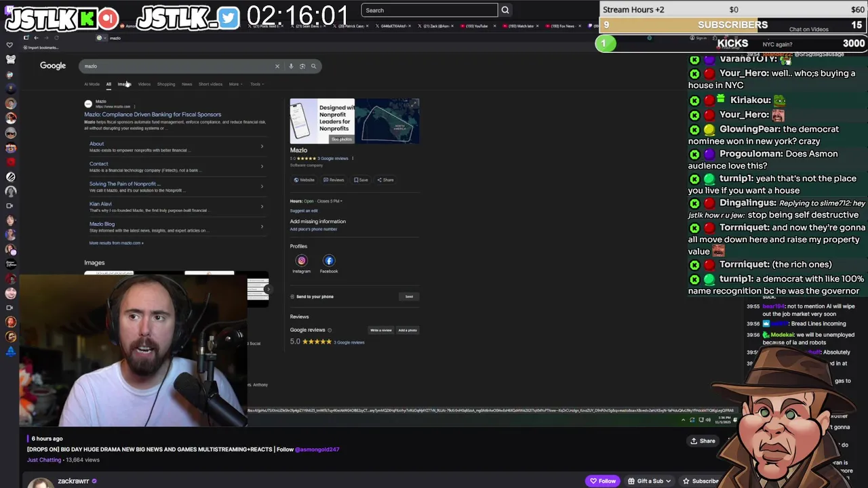The width and height of the screenshot is (868, 488).
Task: Expand Solving The Pain of Nonprofit chevron
Action: 262,186
